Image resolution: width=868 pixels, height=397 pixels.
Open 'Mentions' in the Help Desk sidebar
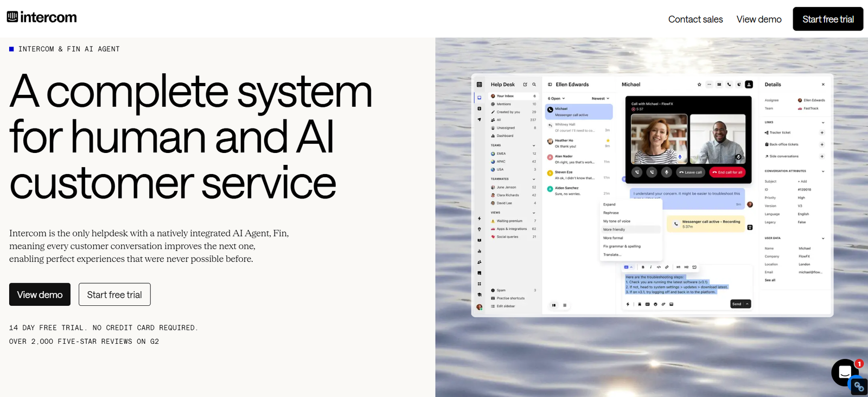(513, 104)
